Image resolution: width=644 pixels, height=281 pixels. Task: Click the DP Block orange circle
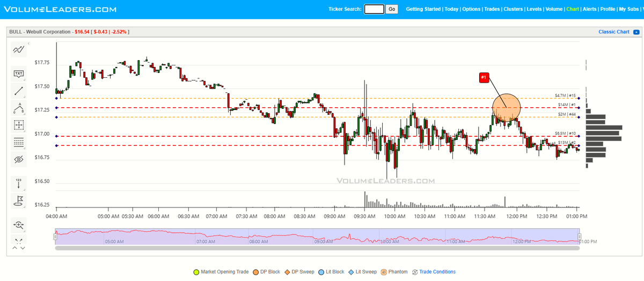(255, 272)
